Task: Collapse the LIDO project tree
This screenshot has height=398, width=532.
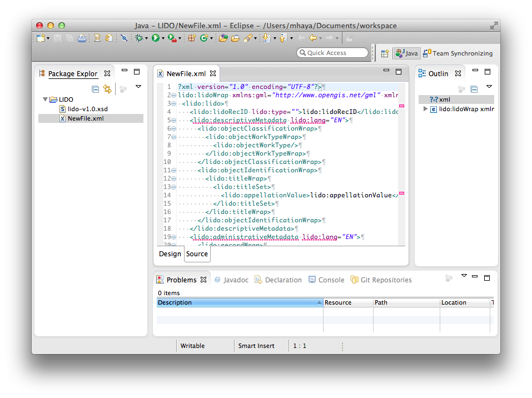Action: coord(45,99)
